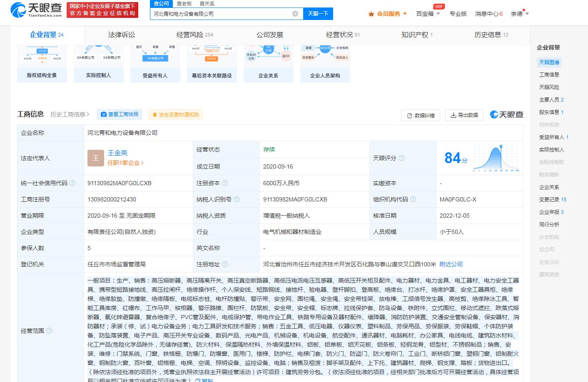Open the 法律诉讼 tab
Screen dimensions: 588x382
[x=122, y=35]
